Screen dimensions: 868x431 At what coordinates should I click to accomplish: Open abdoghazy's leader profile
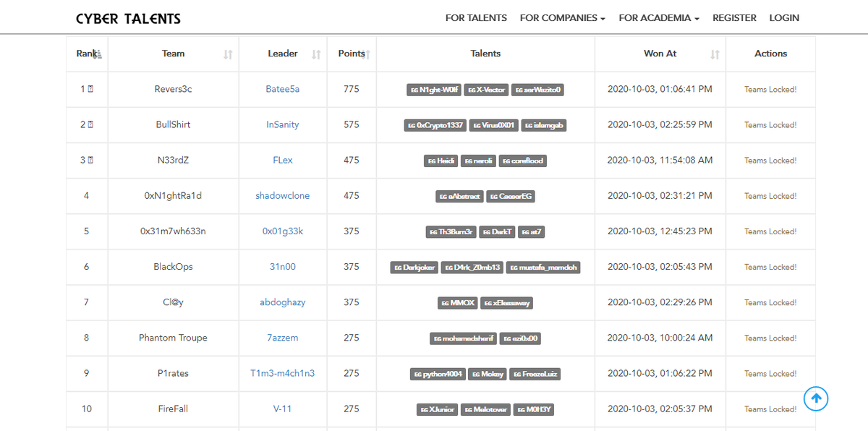click(282, 302)
